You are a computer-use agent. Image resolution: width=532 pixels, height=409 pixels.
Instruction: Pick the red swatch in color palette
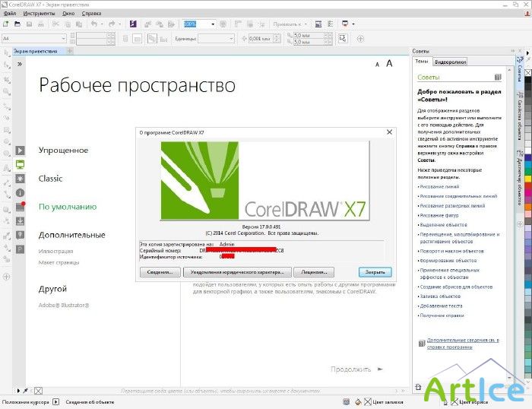[528, 185]
